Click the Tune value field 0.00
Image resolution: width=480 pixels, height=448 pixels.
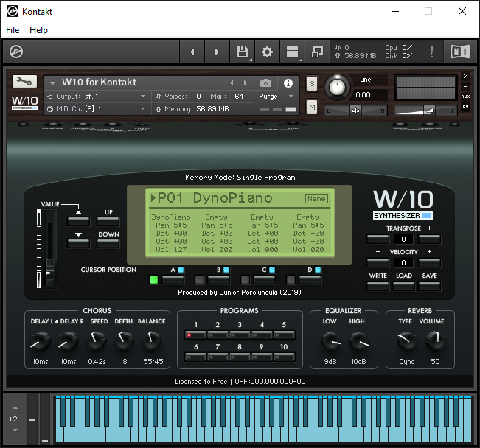click(x=369, y=95)
